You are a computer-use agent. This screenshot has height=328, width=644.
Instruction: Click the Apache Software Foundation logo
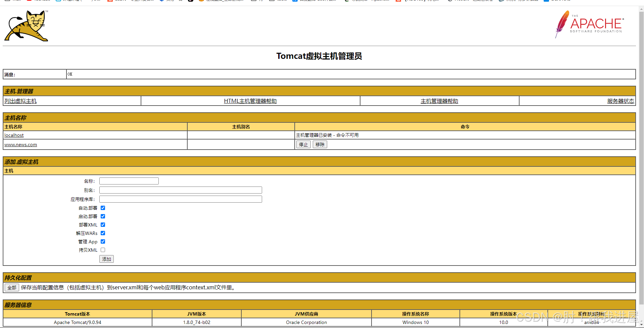(x=590, y=24)
